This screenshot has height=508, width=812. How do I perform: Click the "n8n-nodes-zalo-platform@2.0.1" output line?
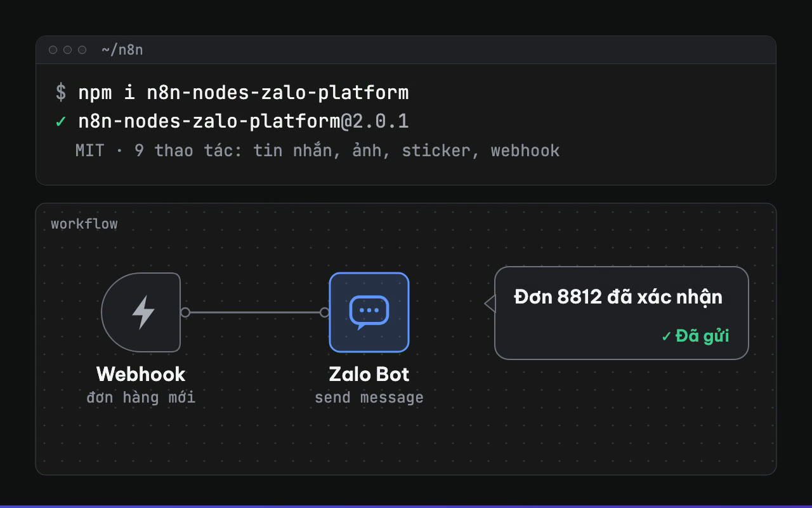point(244,121)
